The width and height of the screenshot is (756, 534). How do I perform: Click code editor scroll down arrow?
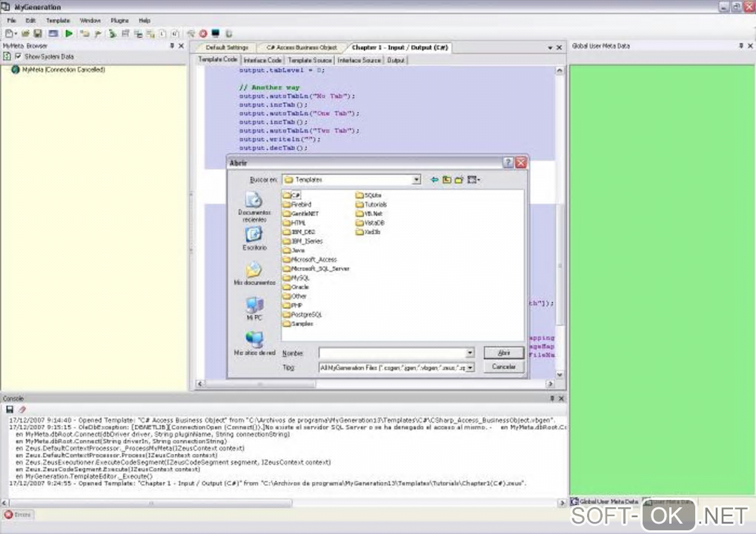pyautogui.click(x=560, y=375)
